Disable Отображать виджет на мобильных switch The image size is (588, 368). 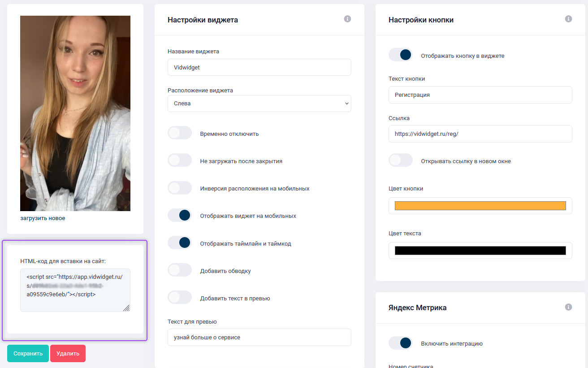tap(180, 215)
